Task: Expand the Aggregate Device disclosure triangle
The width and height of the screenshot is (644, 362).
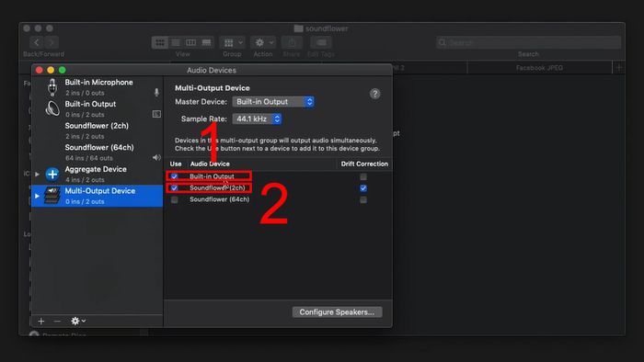Action: point(38,175)
